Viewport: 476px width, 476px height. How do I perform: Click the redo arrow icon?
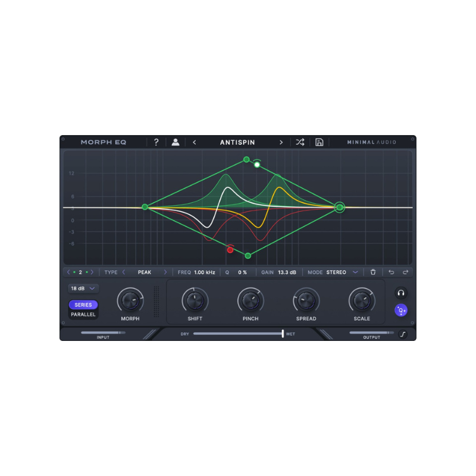[x=403, y=272]
